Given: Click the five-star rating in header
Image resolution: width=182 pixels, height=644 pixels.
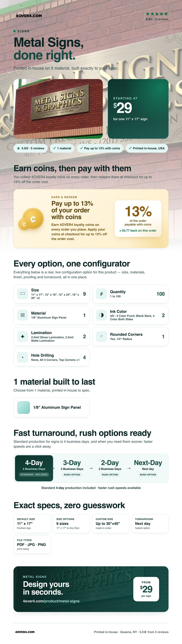Looking at the screenshot, I should pos(157,14).
